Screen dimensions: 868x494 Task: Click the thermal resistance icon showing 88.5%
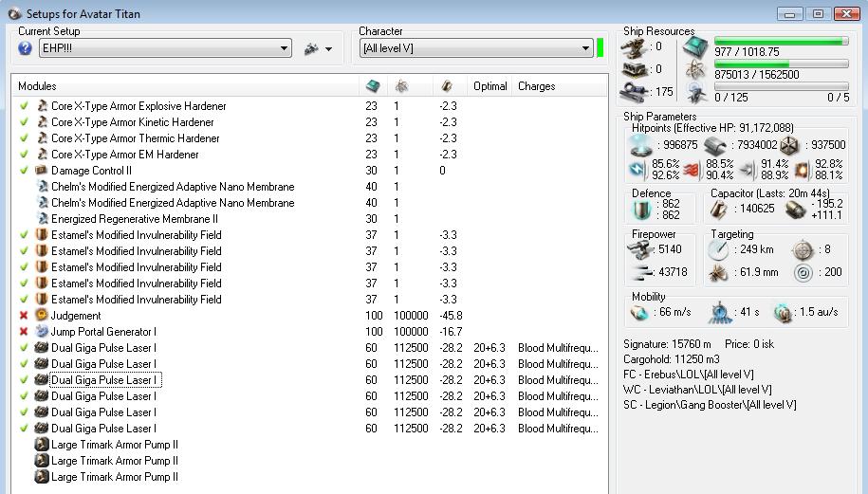(691, 170)
